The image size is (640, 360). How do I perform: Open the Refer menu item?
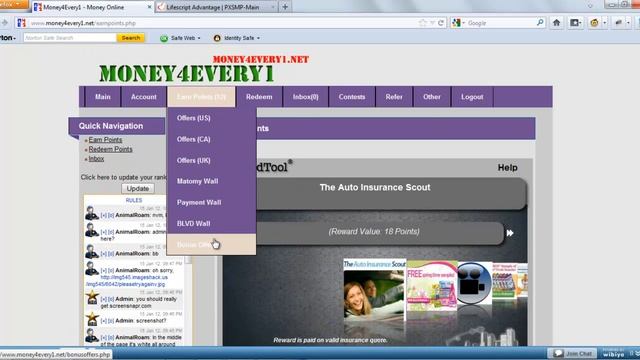pyautogui.click(x=394, y=97)
